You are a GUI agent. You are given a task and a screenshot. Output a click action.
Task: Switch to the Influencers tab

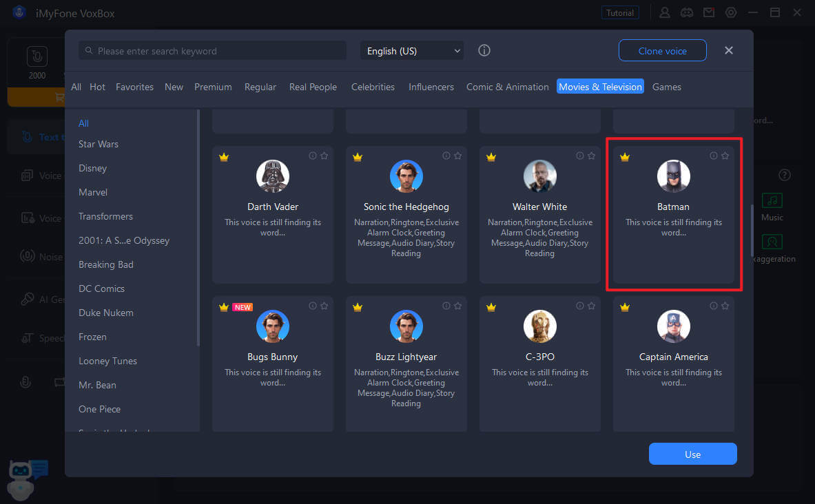tap(431, 87)
